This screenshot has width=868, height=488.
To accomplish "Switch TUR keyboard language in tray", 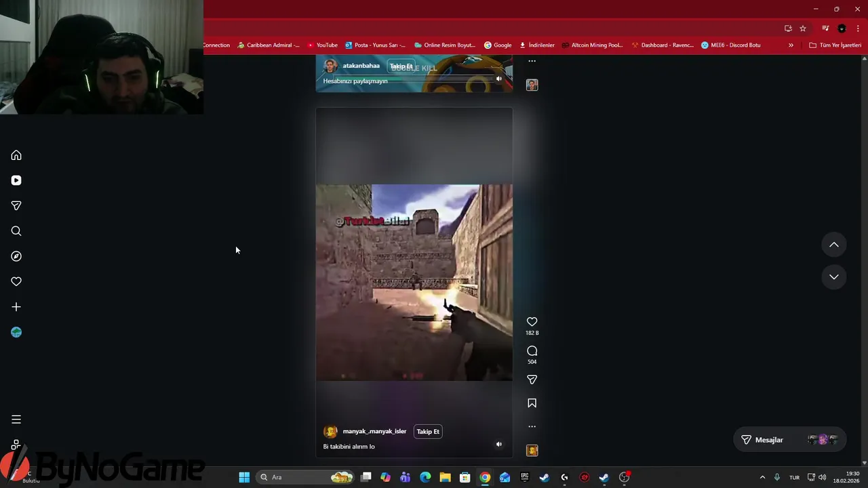I will pyautogui.click(x=794, y=477).
